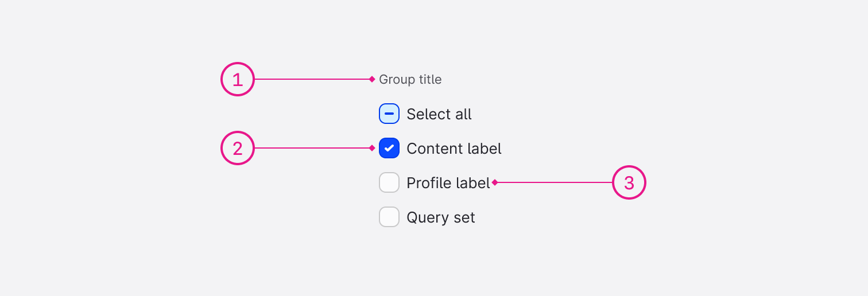Viewport: 868px width, 296px height.
Task: Click the diamond marker left of Content label checkbox
Action: tap(372, 148)
